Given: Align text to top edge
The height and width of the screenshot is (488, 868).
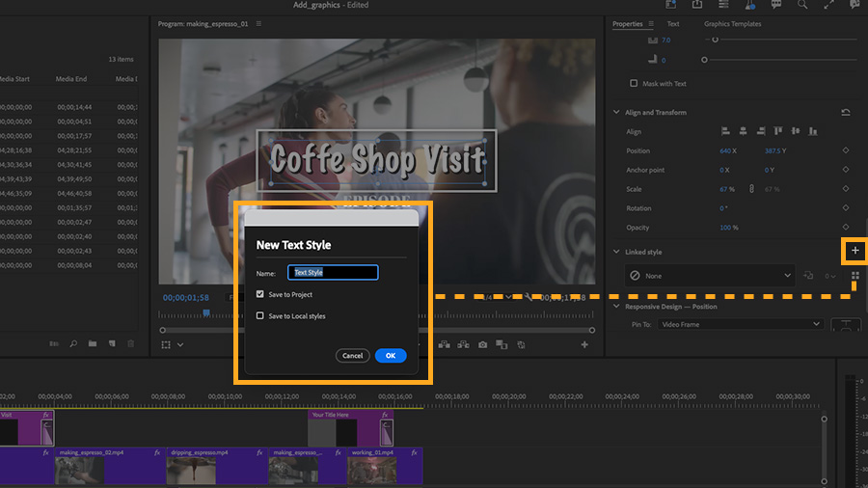Looking at the screenshot, I should pos(777,131).
